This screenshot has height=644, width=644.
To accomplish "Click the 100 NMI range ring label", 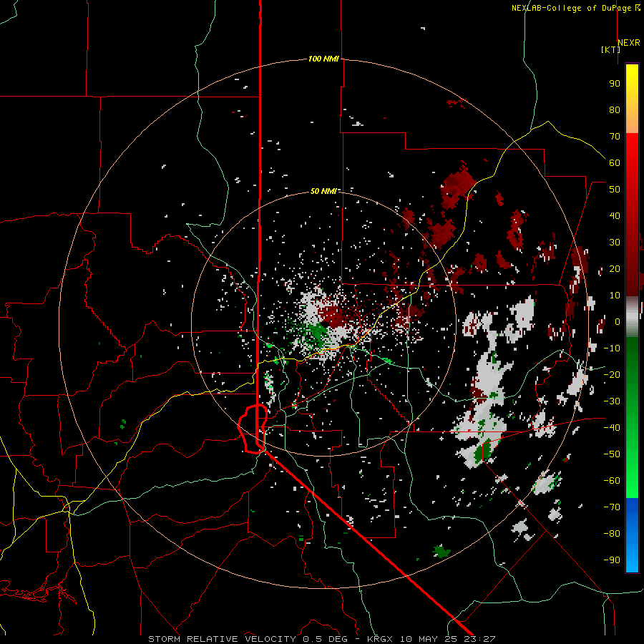I will 323,59.
